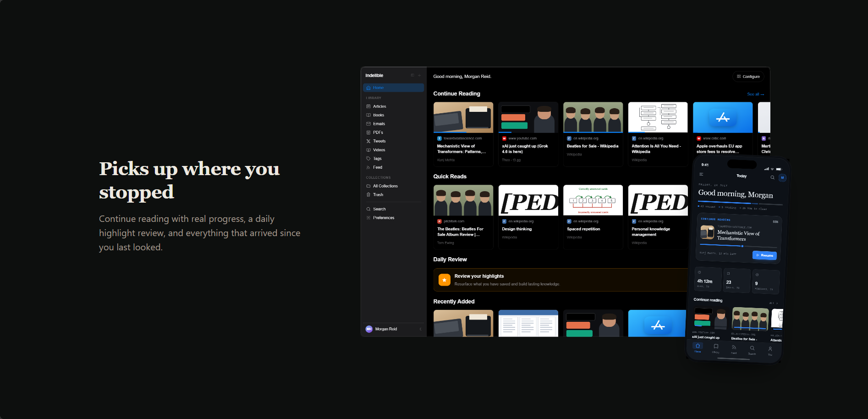Click the All Collections folder icon

[x=368, y=186]
